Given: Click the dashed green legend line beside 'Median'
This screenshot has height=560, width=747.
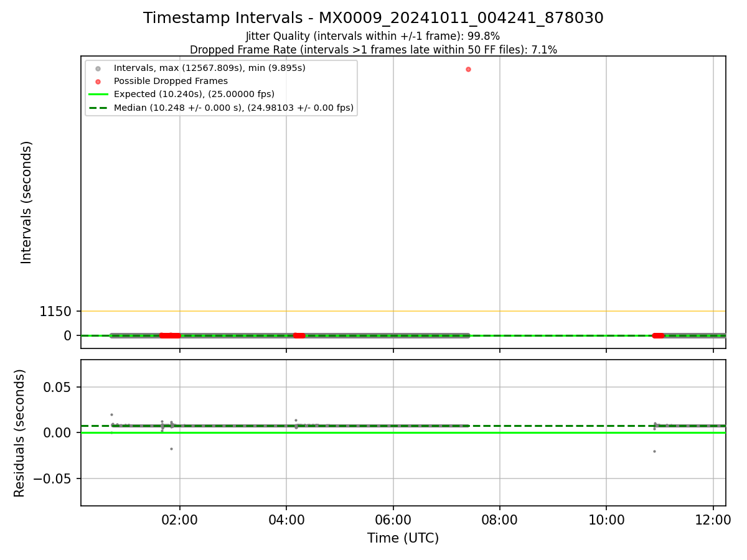Looking at the screenshot, I should click(x=98, y=108).
